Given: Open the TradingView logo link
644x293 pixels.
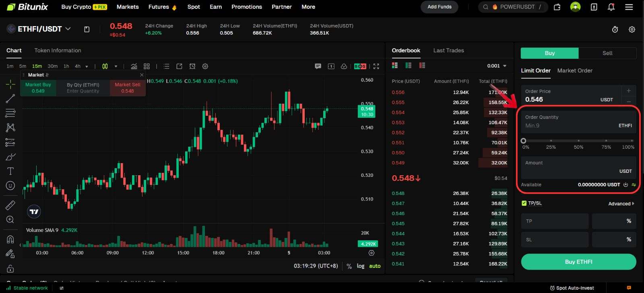Looking at the screenshot, I should tap(34, 211).
